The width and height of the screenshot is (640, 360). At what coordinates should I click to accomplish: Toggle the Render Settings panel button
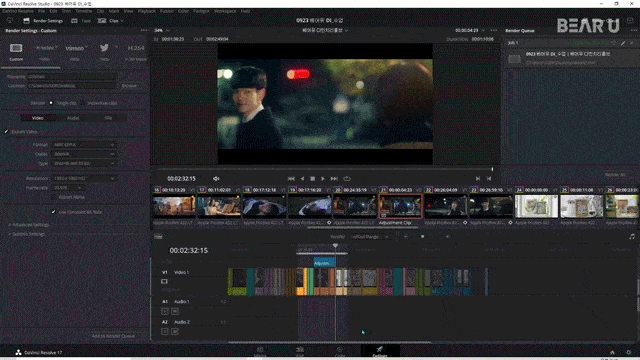point(43,21)
